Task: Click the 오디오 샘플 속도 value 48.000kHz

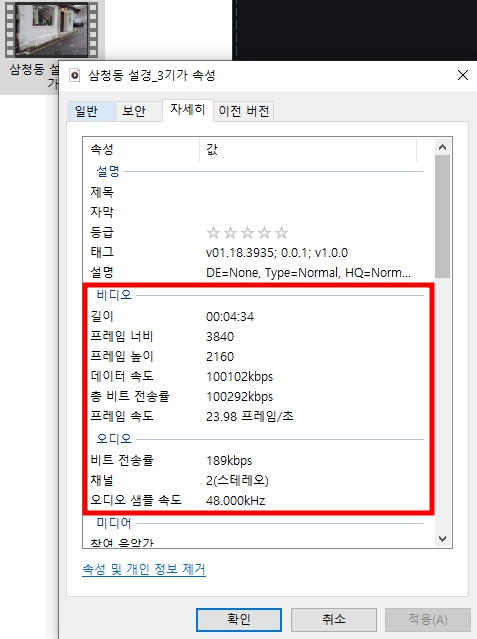Action: pos(236,500)
